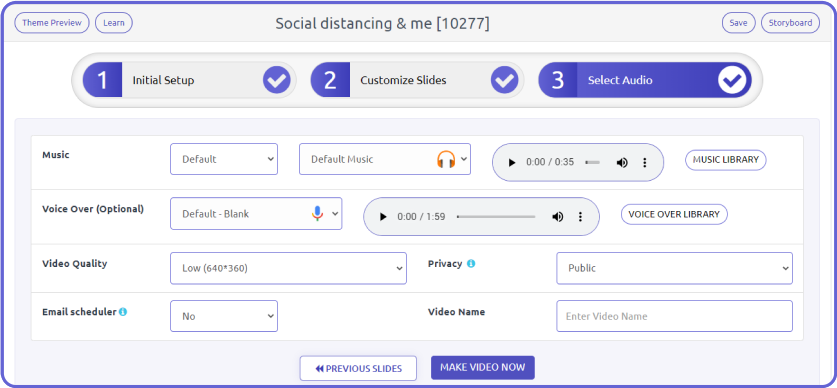Go to step 3 Select Audio
The width and height of the screenshot is (837, 388).
(x=645, y=80)
